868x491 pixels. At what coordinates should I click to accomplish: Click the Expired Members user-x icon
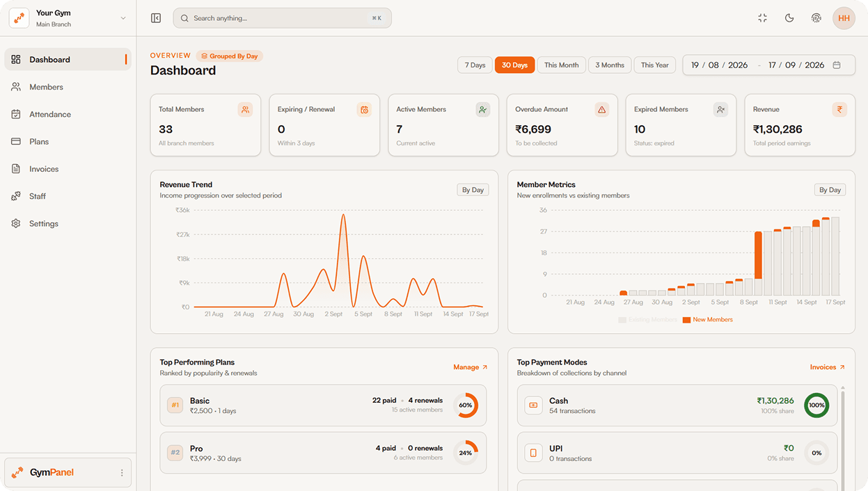click(x=720, y=110)
